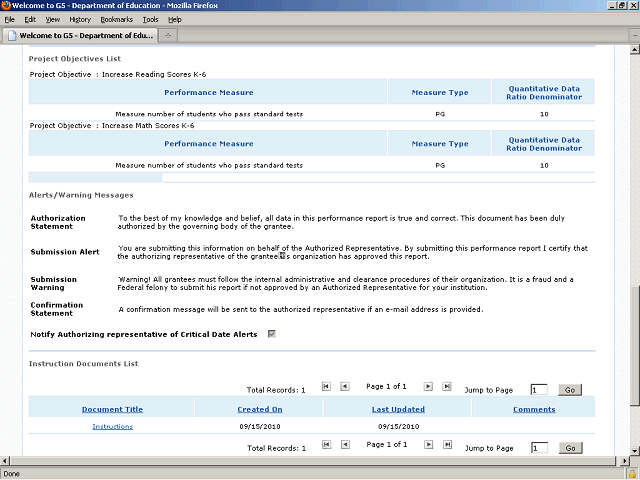Open the Bookmarks menu
The height and width of the screenshot is (480, 640).
(x=116, y=19)
